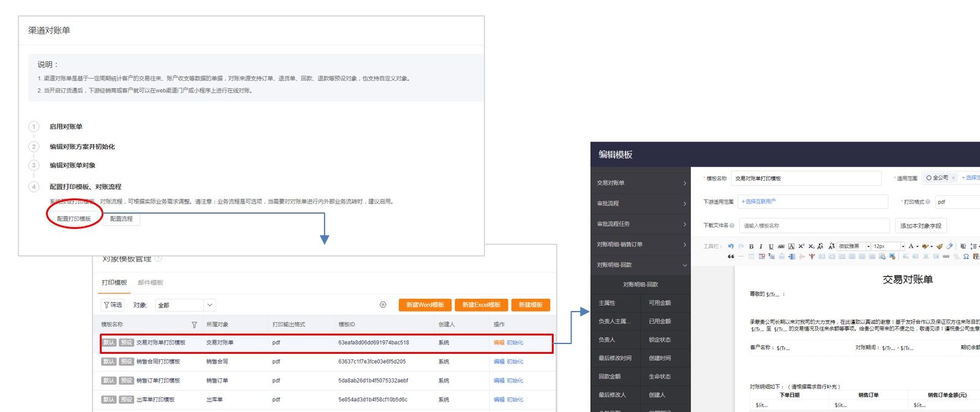Insert a horizontal rule line
980x412 pixels.
pyautogui.click(x=741, y=257)
